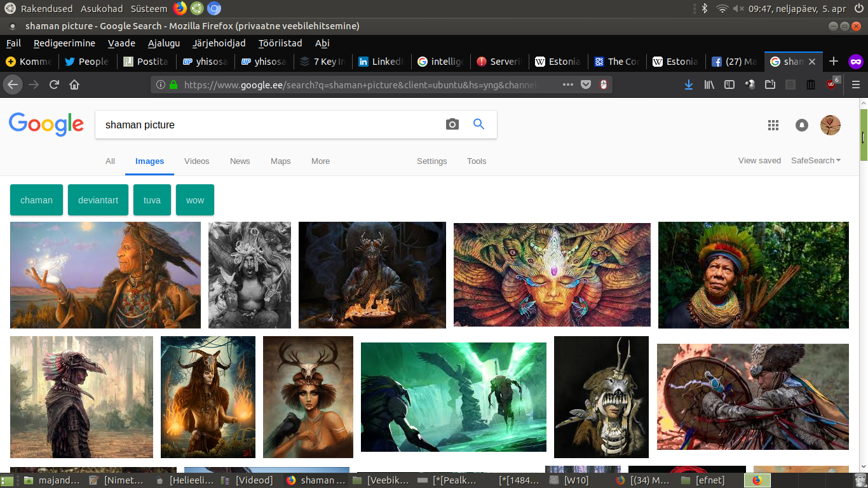Open the Firefox library

point(709,85)
